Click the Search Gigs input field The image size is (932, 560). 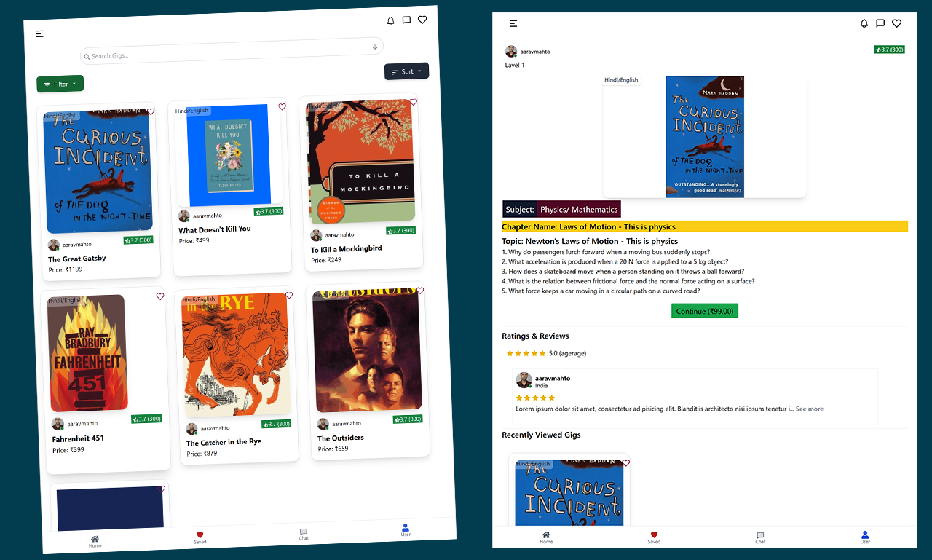click(232, 52)
